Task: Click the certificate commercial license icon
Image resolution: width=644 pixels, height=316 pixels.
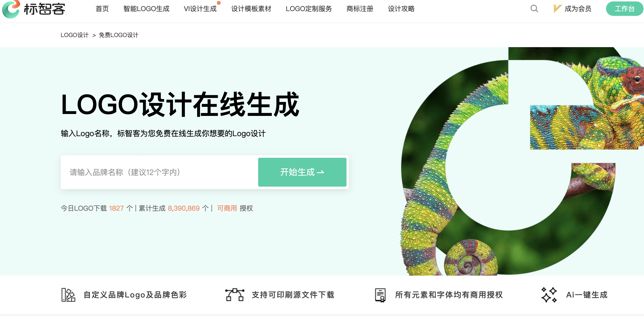Action: point(380,295)
